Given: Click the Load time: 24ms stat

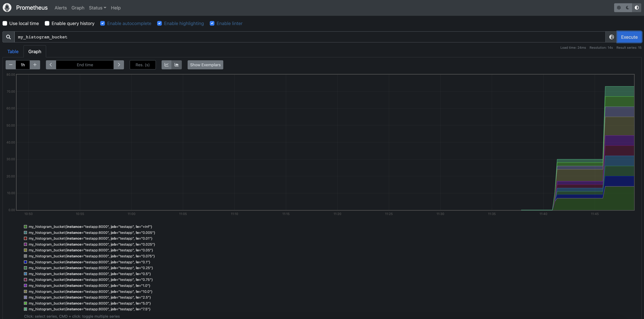Looking at the screenshot, I should coord(573,47).
